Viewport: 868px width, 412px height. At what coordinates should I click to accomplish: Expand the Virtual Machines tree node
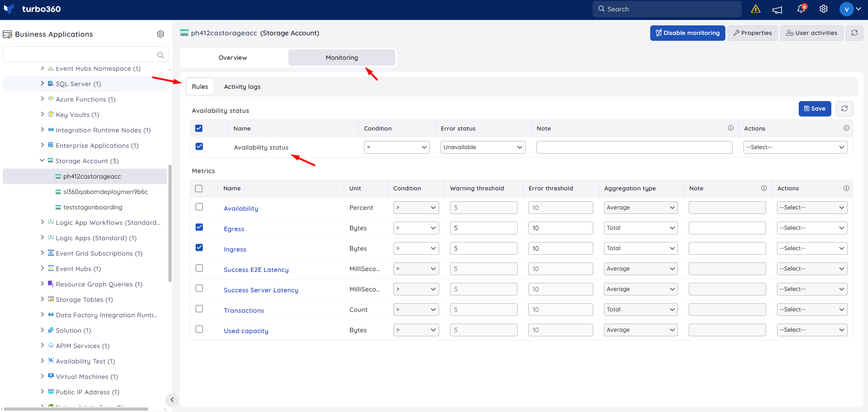pos(42,376)
